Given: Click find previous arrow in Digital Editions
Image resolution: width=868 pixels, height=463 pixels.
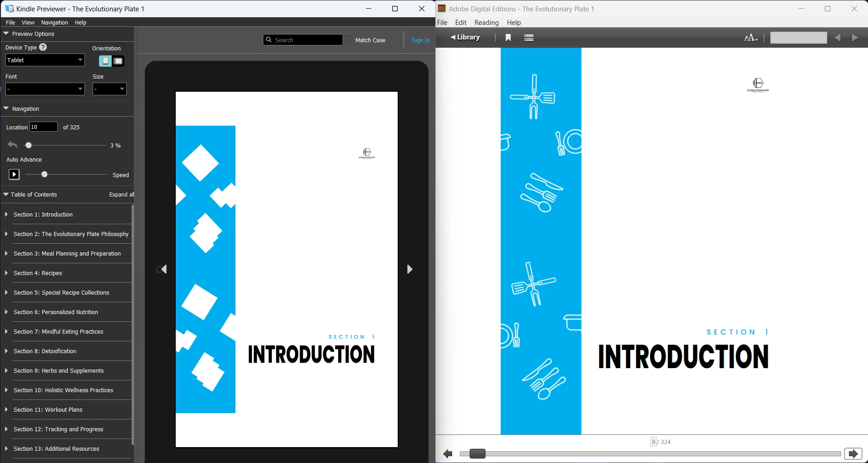Looking at the screenshot, I should point(838,38).
